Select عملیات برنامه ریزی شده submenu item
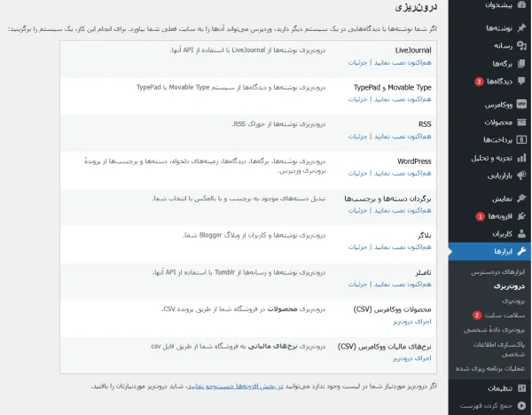Screen dimensions: 532x415 (490, 369)
